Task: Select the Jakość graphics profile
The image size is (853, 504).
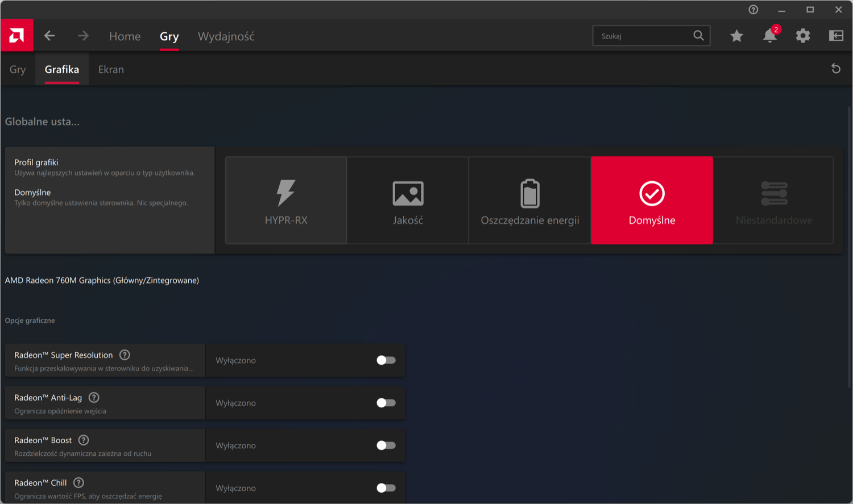Action: [x=408, y=200]
